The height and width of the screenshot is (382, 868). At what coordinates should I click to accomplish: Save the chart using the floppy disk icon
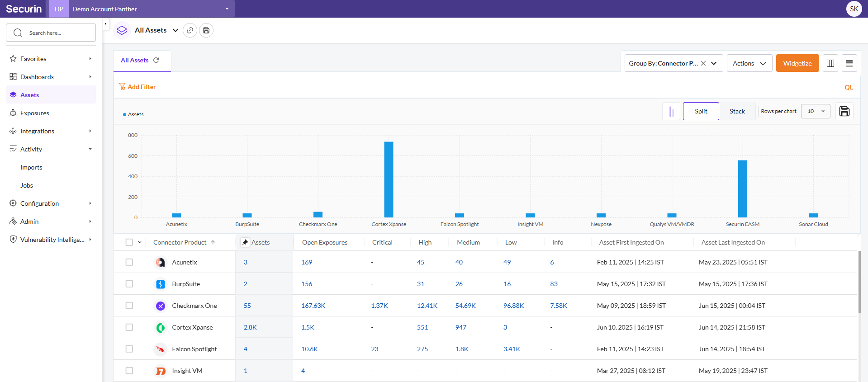coord(844,111)
